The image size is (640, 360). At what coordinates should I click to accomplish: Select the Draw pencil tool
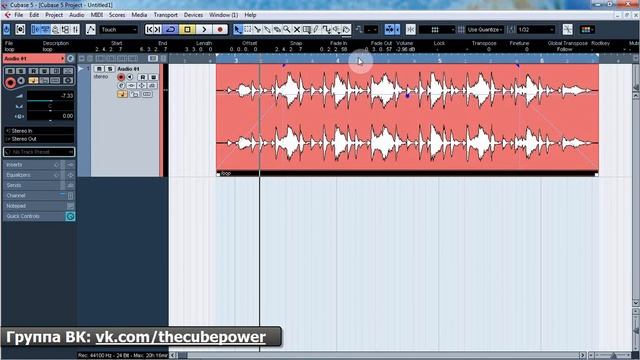(x=316, y=29)
